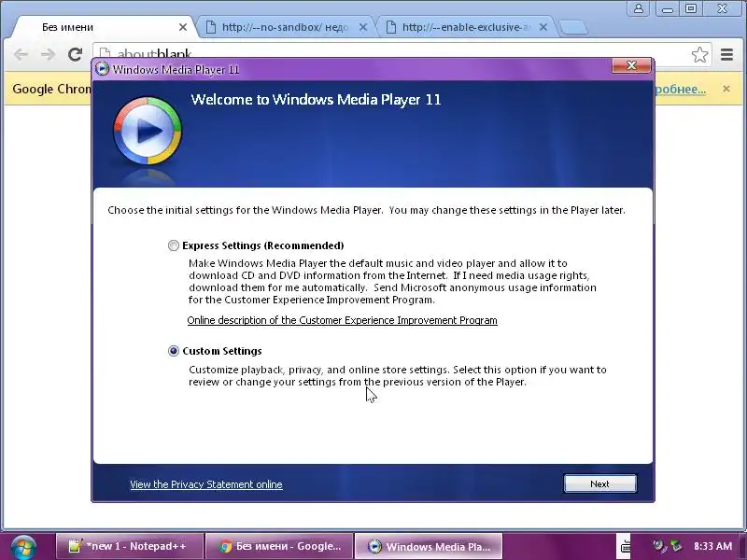Open the Customer Experience Improvement Program description link
This screenshot has height=560, width=747.
pos(342,320)
